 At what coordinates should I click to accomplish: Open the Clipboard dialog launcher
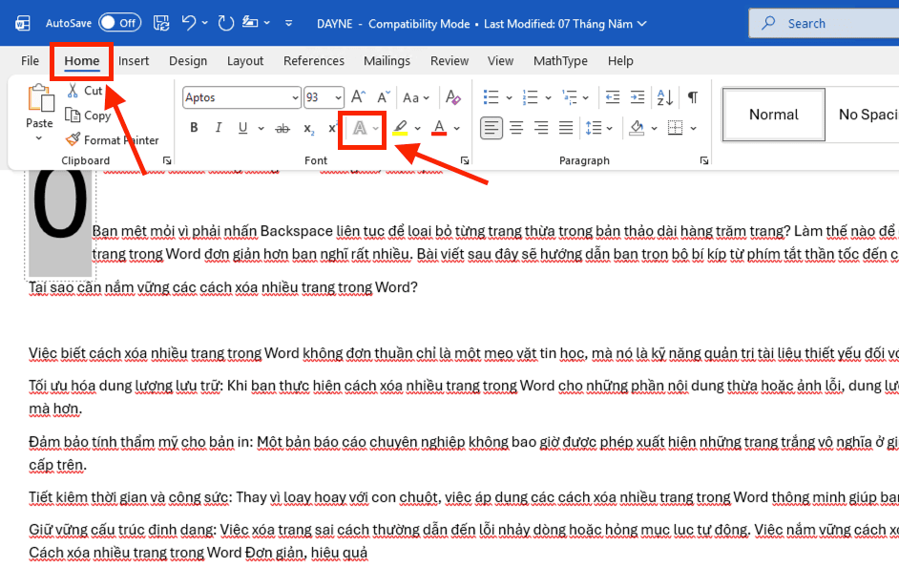(167, 160)
